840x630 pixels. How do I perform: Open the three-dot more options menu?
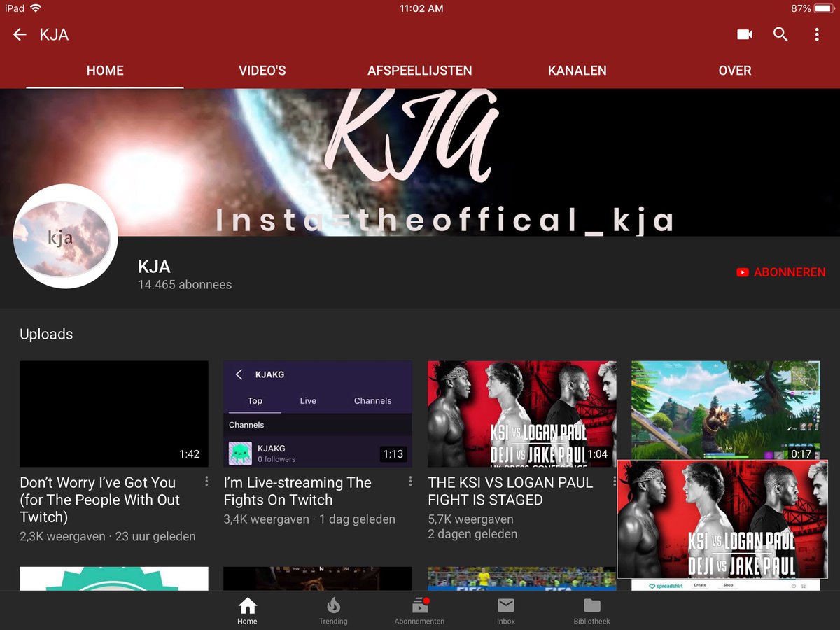pos(817,34)
